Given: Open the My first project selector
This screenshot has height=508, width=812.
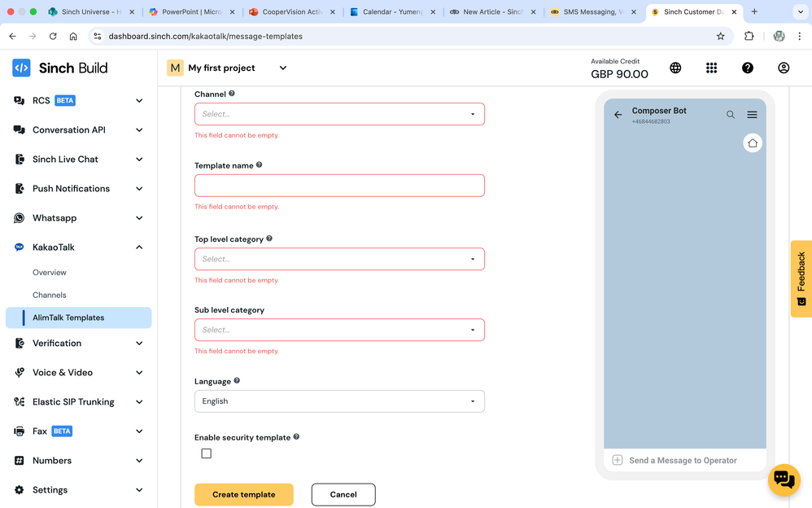Looking at the screenshot, I should (x=227, y=68).
